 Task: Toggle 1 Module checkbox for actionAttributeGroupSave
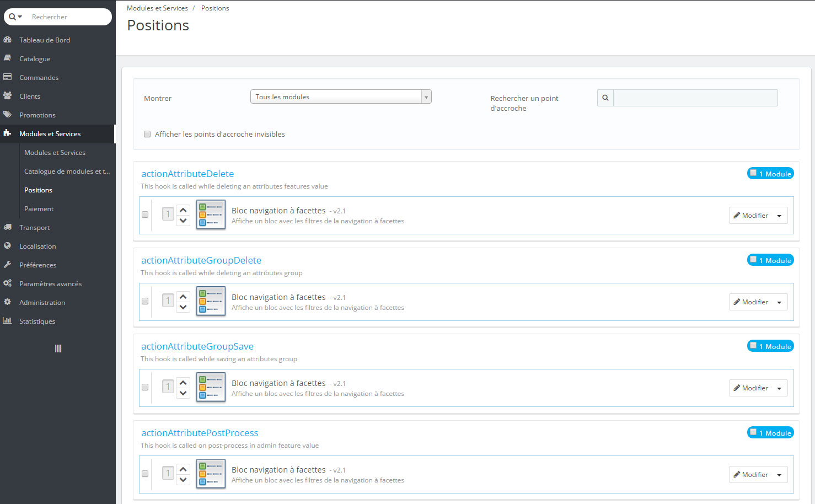(x=753, y=345)
